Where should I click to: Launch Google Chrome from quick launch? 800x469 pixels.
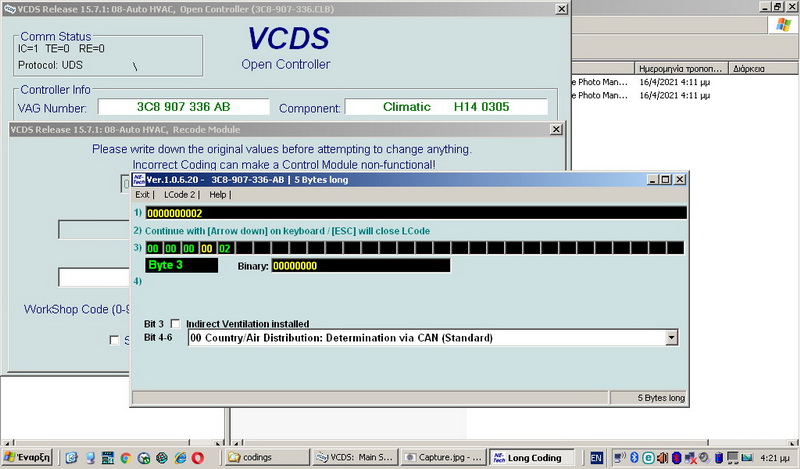(x=126, y=458)
